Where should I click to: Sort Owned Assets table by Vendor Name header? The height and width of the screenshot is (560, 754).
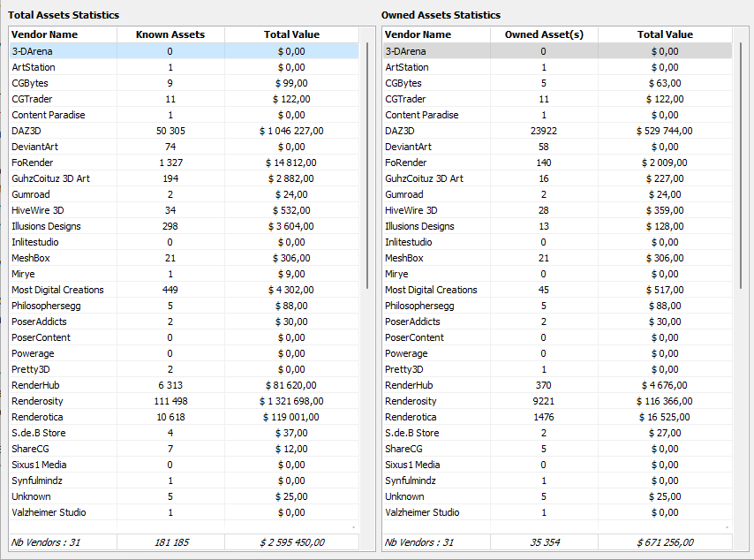(x=437, y=34)
